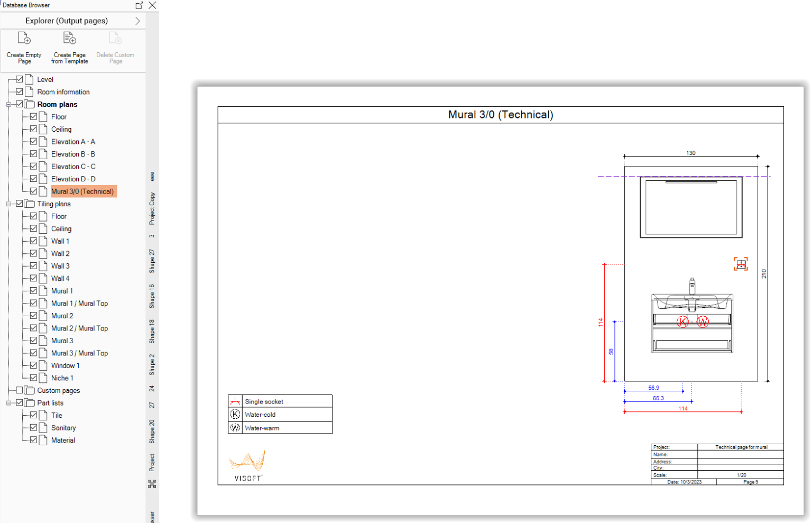Click Create Page from Template icon
Screen dimensions: 812x523
pos(70,39)
